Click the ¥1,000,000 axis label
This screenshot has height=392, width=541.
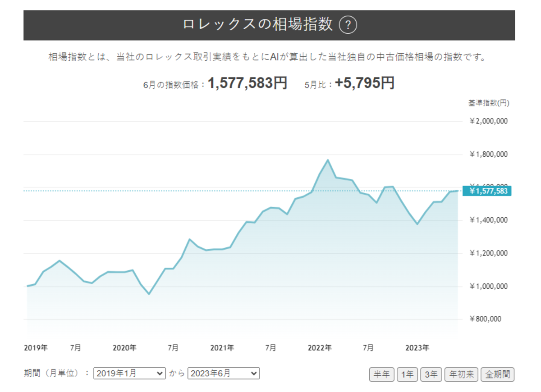coord(489,287)
